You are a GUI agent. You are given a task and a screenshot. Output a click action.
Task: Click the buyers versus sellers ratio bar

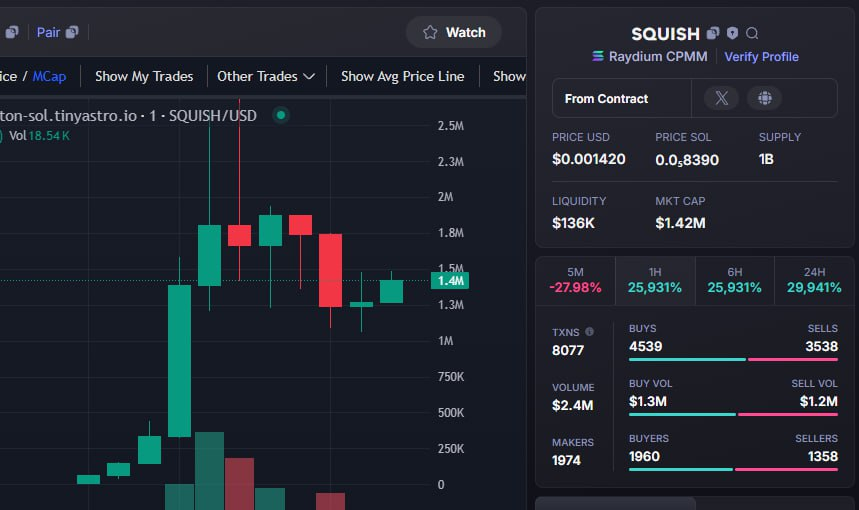[733, 469]
